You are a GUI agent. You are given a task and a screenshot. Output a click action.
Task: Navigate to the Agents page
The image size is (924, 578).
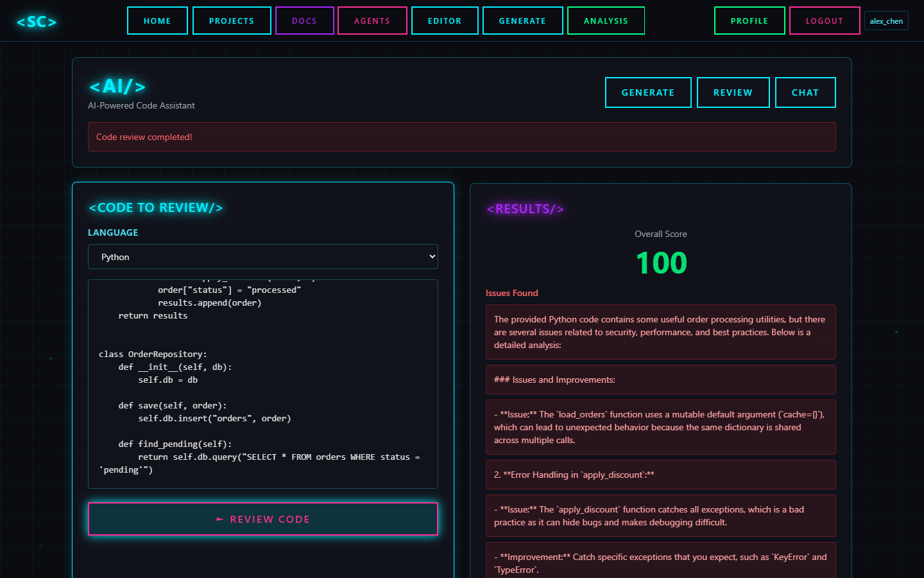tap(372, 21)
